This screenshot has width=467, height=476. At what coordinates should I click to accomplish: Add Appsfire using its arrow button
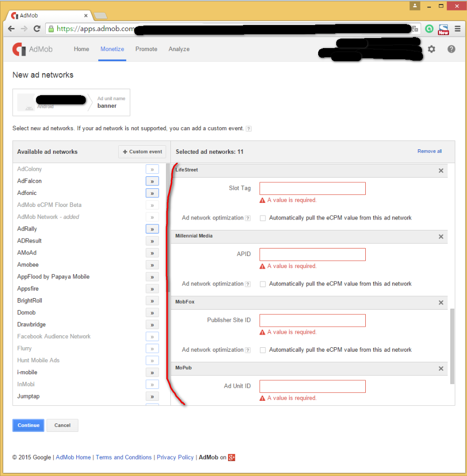[x=152, y=289]
